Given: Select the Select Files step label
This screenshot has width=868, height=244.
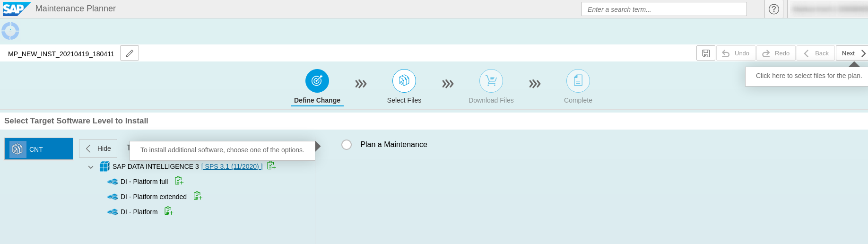Looking at the screenshot, I should point(404,100).
